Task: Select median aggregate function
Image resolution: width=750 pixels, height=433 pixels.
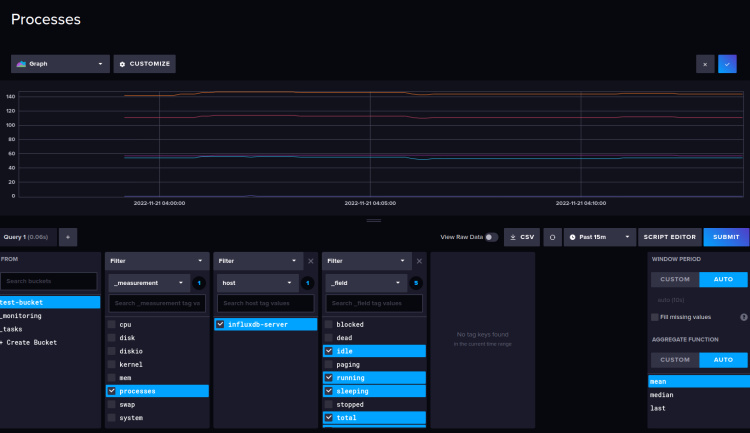Action: (x=660, y=395)
